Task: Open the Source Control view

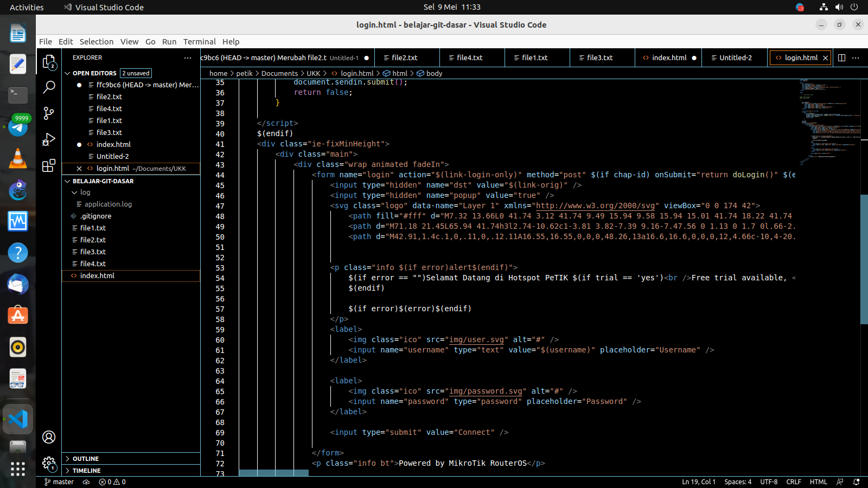Action: coord(49,113)
